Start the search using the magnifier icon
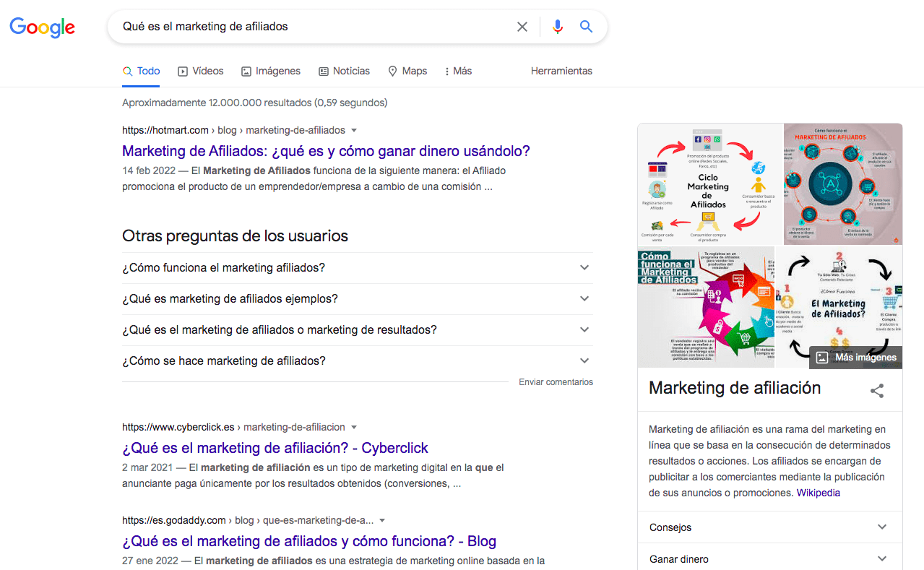The width and height of the screenshot is (924, 570). click(586, 26)
